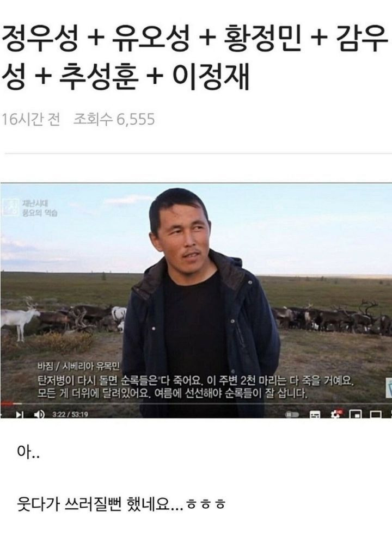Click the blue card icon at video edge
Screen dimensions: 392x536
tap(389, 389)
